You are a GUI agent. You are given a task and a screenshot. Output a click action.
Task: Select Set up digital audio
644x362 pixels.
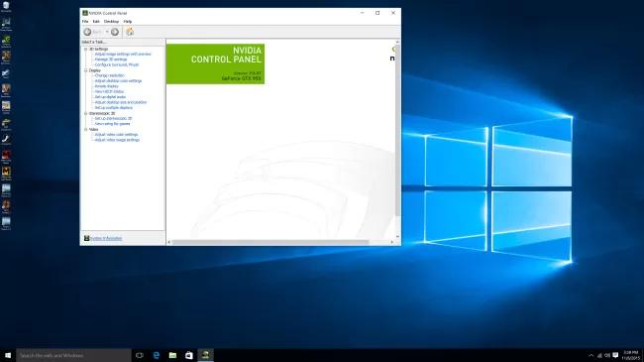pyautogui.click(x=111, y=96)
